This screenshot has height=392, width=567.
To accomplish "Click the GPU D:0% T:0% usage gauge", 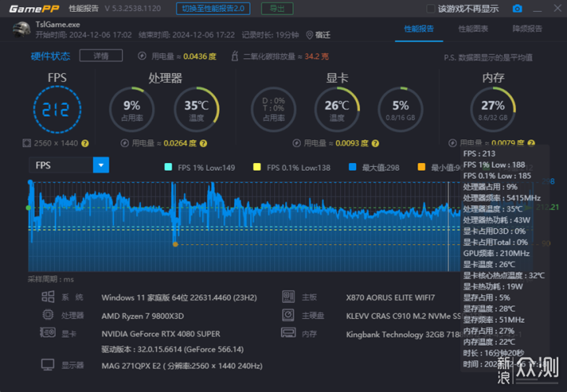I will coord(274,109).
